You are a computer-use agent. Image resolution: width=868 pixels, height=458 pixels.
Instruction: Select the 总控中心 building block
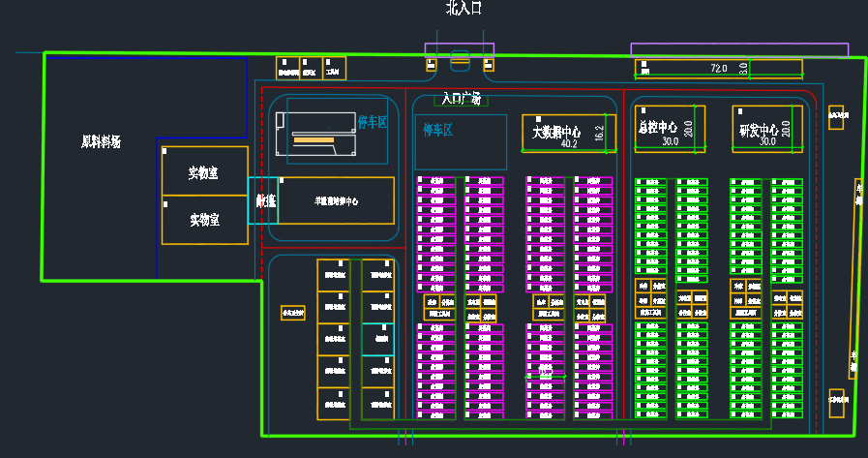[x=670, y=128]
